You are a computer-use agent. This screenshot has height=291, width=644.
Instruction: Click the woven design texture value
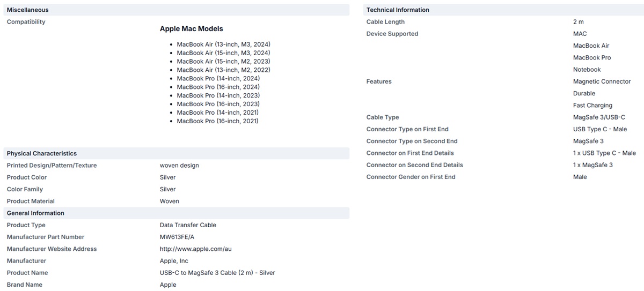(179, 166)
